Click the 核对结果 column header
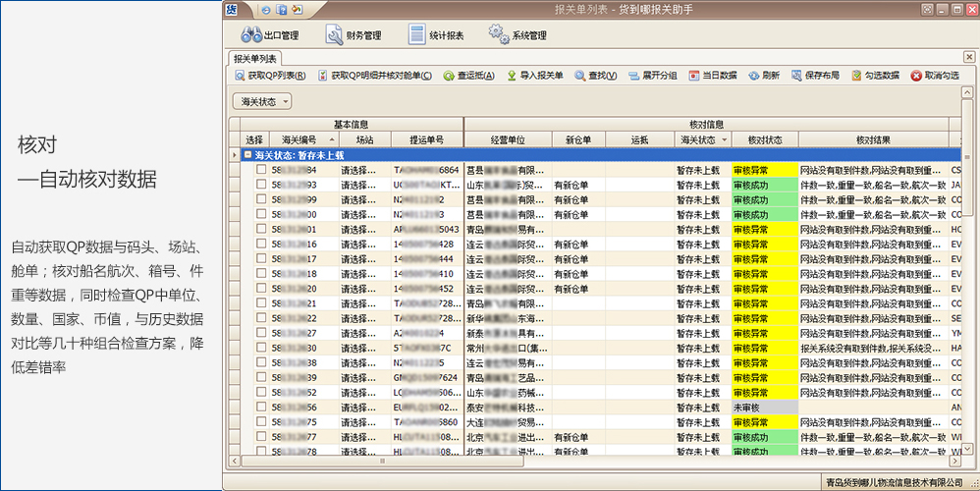Viewport: 980px width, 491px height. coord(873,139)
